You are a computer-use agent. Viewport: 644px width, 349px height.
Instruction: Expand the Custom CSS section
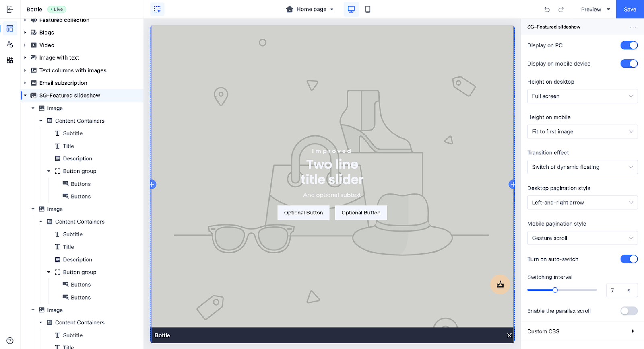point(582,331)
